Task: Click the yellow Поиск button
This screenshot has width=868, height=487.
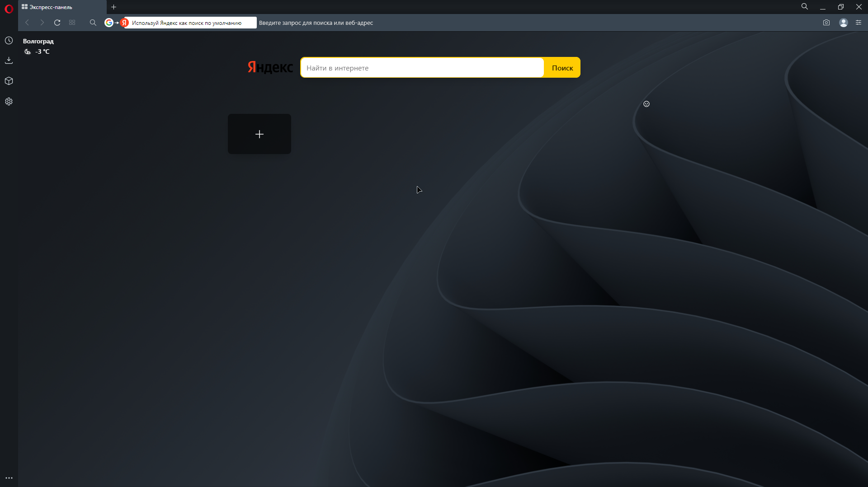Action: pyautogui.click(x=562, y=68)
